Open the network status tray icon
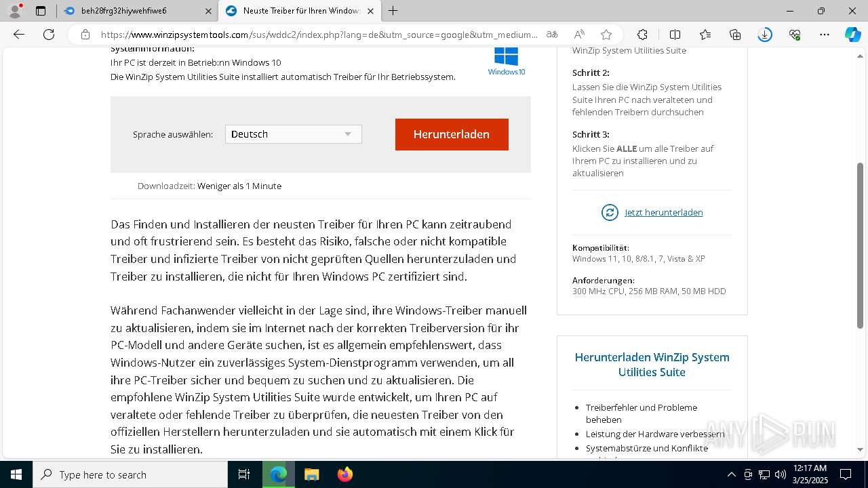The height and width of the screenshot is (488, 868). (x=764, y=474)
